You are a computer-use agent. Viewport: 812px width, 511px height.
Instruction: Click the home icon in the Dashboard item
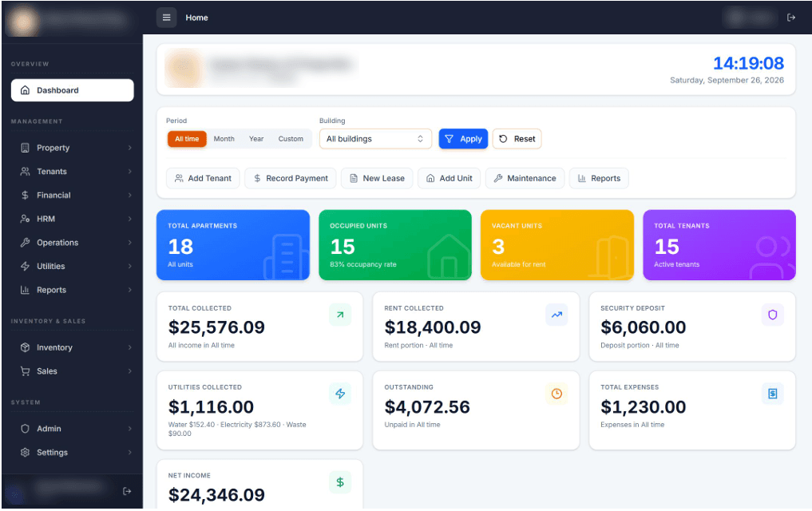tap(25, 90)
